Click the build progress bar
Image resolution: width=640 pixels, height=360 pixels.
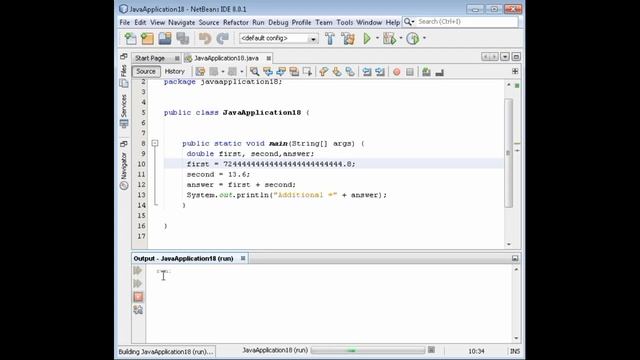click(368, 350)
